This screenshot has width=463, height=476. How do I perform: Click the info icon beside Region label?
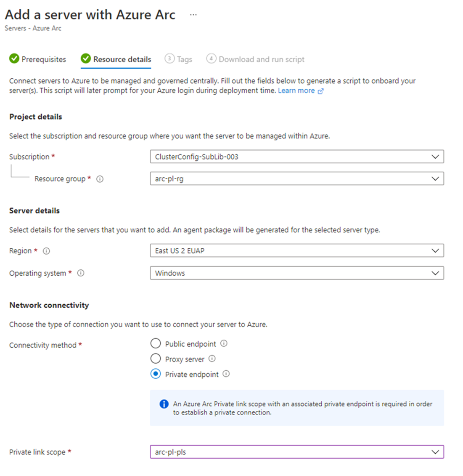[47, 251]
